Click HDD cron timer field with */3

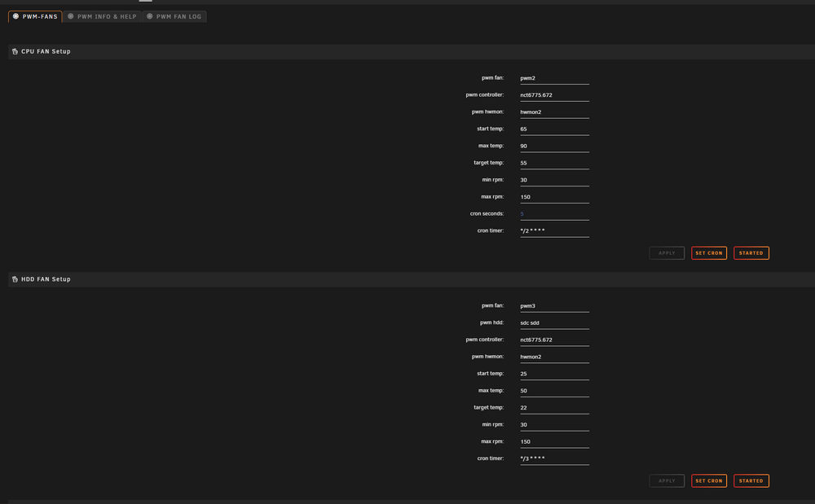554,459
